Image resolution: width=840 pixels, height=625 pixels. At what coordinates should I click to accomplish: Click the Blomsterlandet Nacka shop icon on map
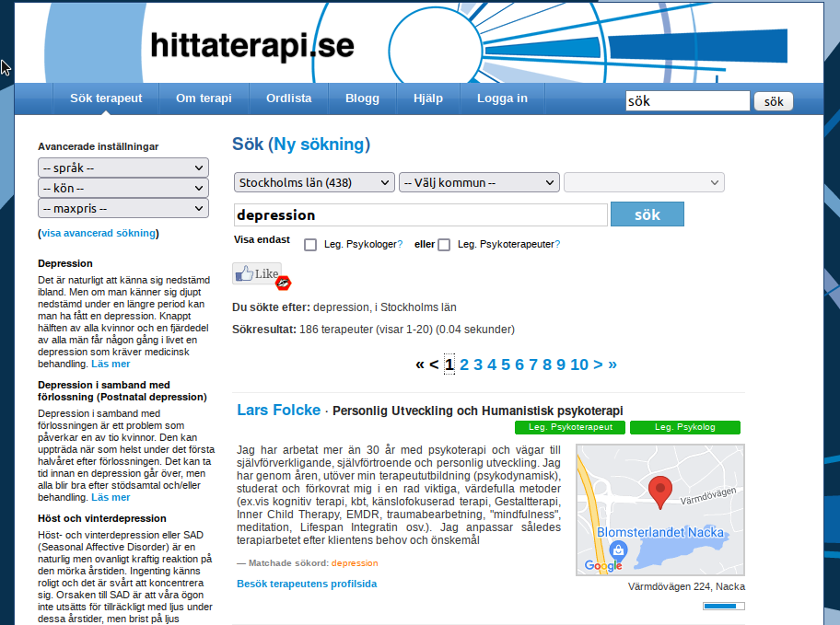[619, 550]
